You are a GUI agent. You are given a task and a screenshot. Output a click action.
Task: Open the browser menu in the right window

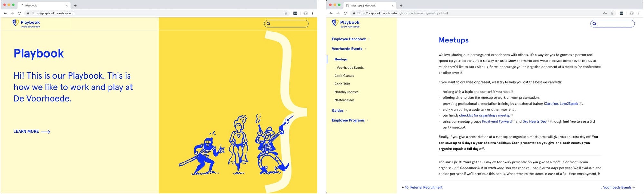point(639,13)
